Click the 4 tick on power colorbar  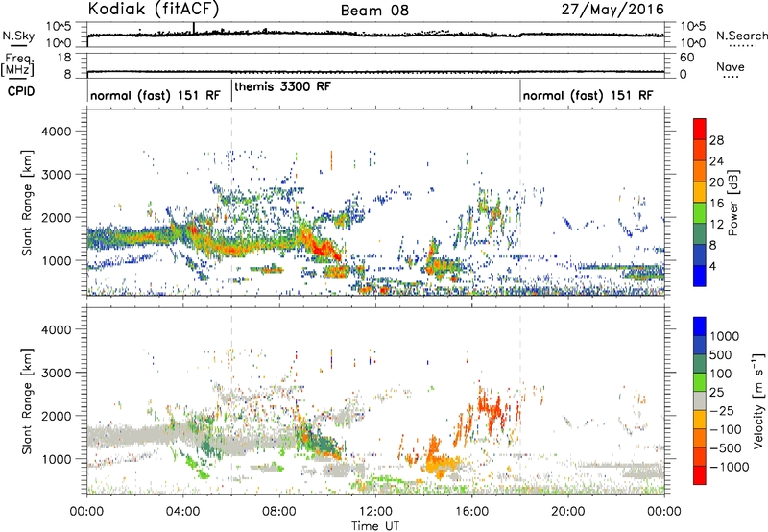(712, 267)
